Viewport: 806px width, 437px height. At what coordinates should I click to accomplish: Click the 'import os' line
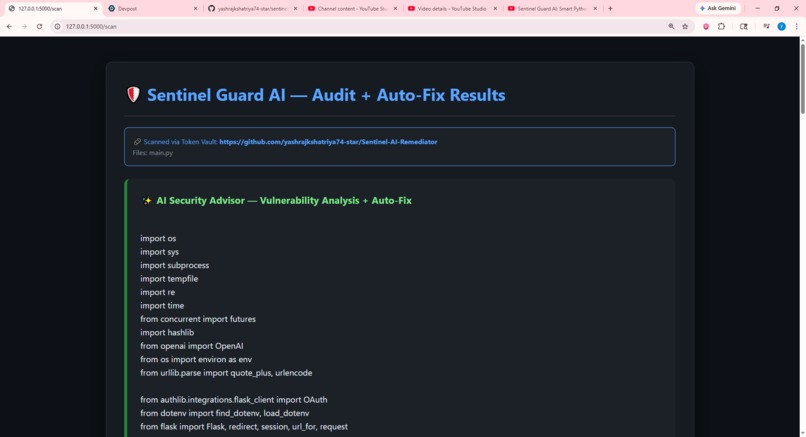click(158, 239)
